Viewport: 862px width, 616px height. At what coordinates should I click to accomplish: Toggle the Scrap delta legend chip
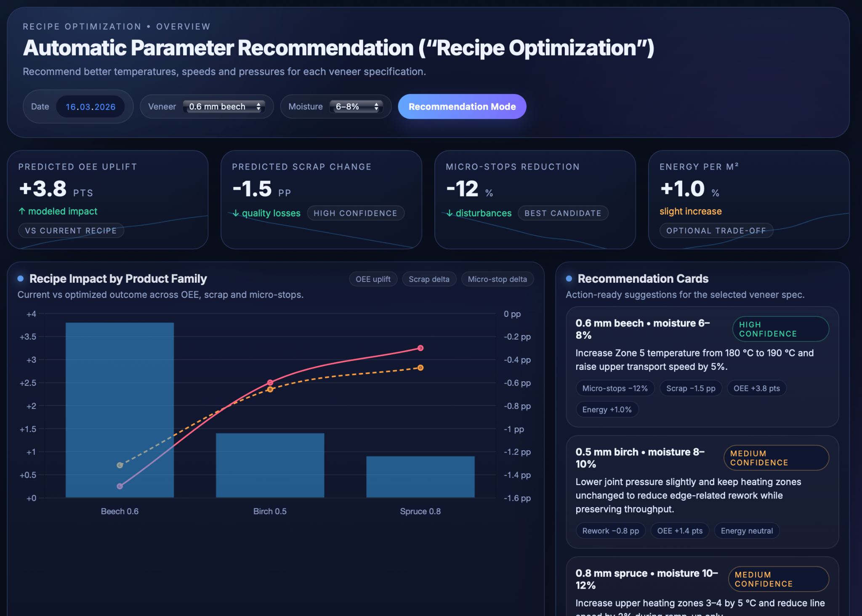[x=428, y=279]
